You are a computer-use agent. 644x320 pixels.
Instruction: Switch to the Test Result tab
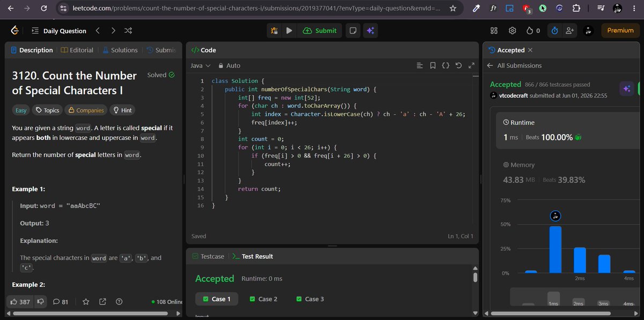click(253, 256)
